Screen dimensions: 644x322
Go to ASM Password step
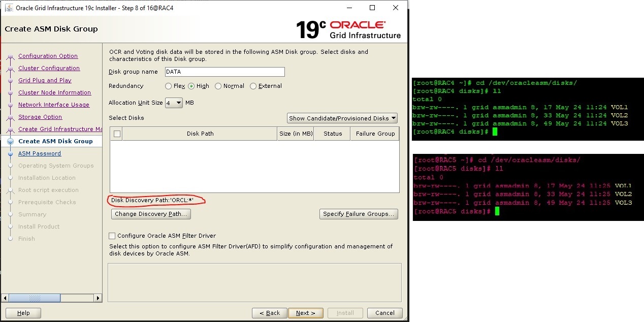tap(40, 153)
